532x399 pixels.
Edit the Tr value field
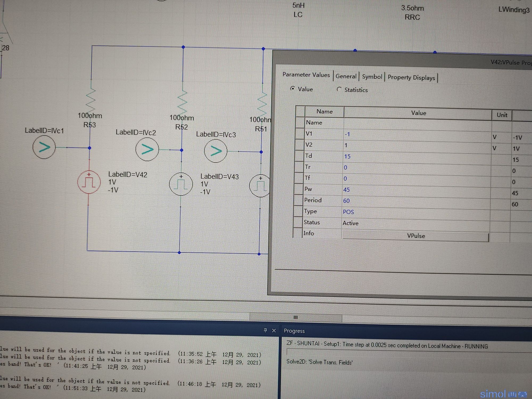click(417, 169)
